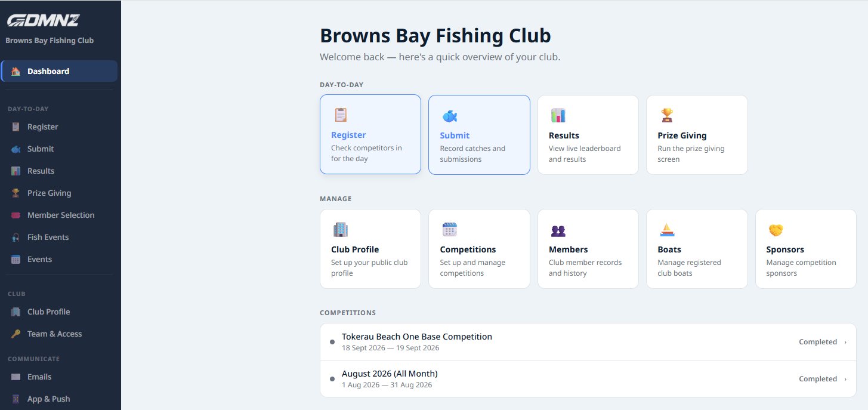Click the house icon beside Dashboard
868x410 pixels.
tap(16, 71)
